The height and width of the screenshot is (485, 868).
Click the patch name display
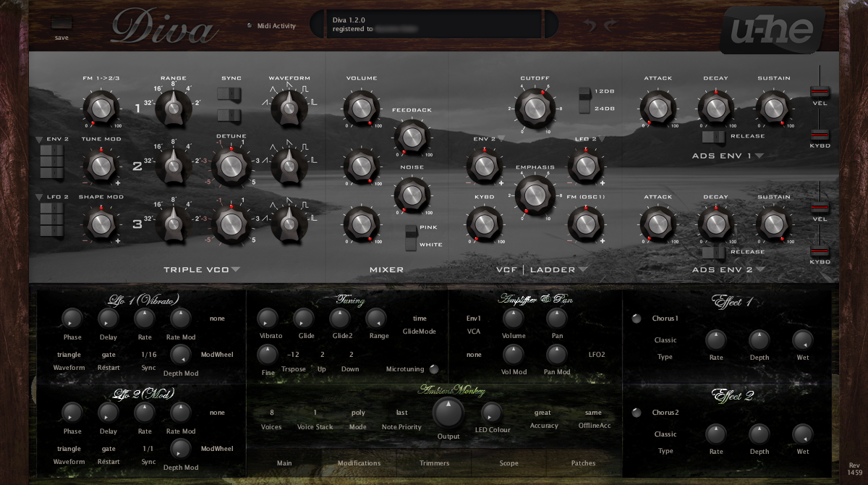[x=434, y=24]
